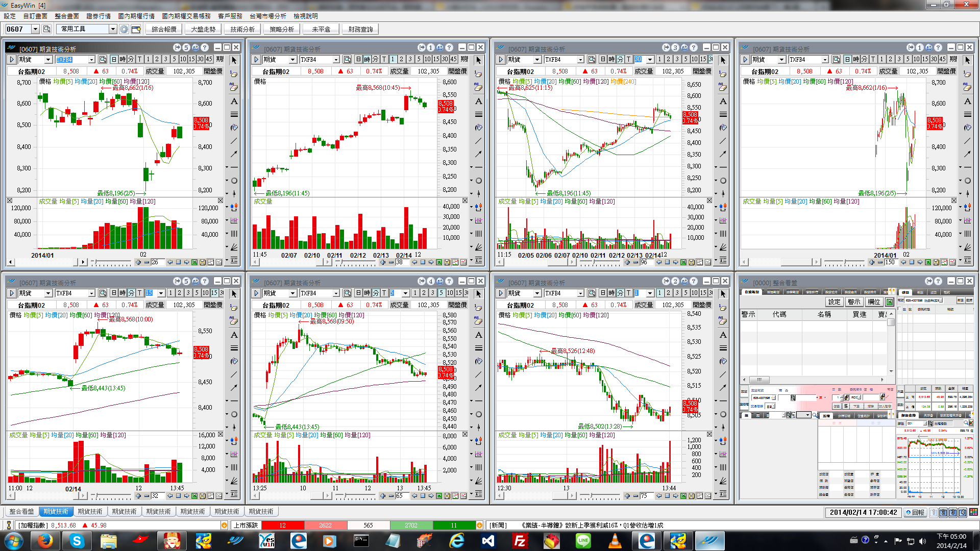Select text tool in second chart window
This screenshot has height=551, width=980.
click(x=479, y=101)
